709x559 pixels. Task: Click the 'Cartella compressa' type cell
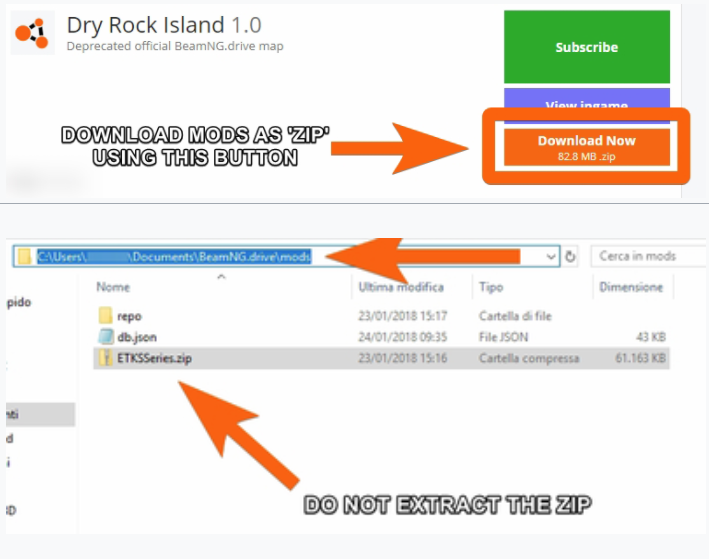click(529, 358)
